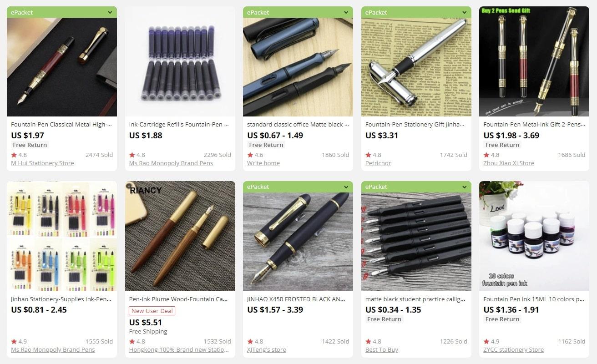Screen dimensions: 597x364
Task: Open ePacket dropdown on matte black calligraphy card
Action: 465,187
